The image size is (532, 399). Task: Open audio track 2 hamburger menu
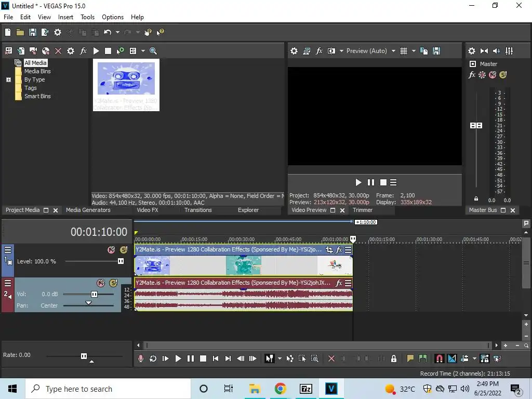(8, 283)
